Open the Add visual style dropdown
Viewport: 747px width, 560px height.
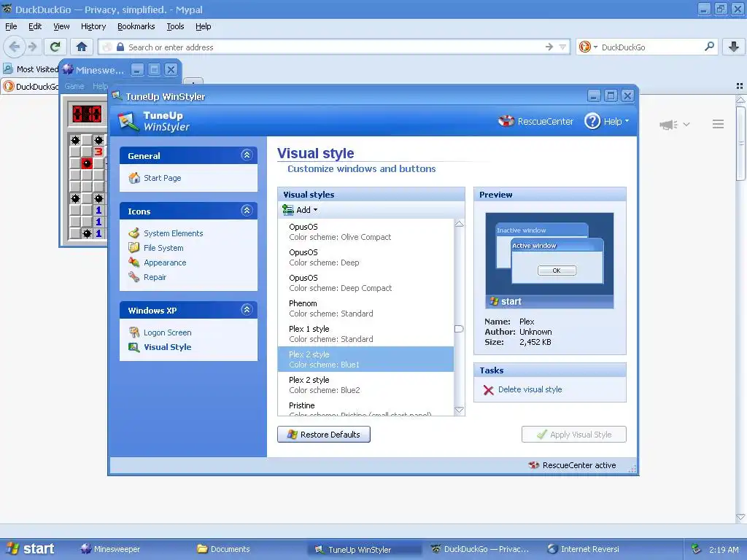300,210
